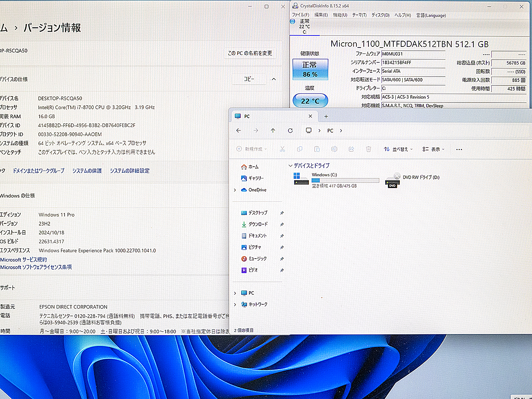Collapse デバイスの仕様 section chevron in Settings
Image resolution: width=532 pixels, height=399 pixels.
coord(274,79)
